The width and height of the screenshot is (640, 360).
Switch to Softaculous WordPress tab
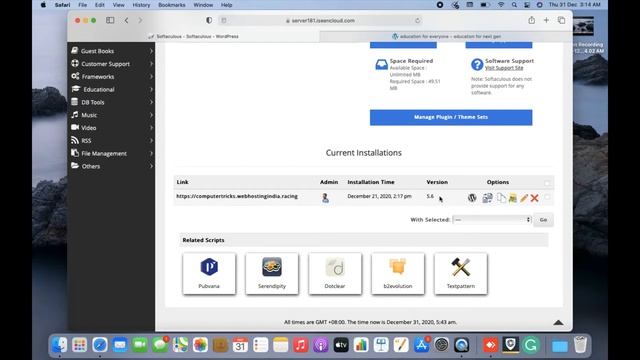coord(193,36)
